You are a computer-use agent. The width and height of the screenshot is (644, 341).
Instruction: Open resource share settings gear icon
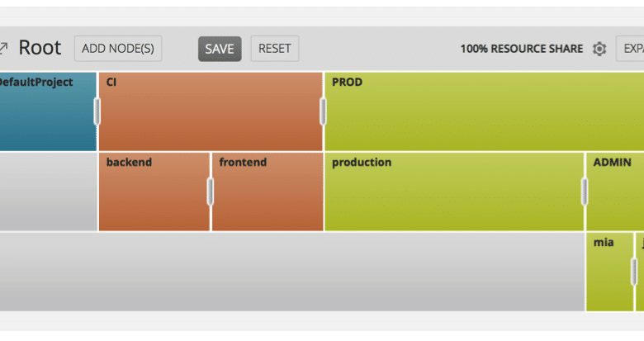599,49
